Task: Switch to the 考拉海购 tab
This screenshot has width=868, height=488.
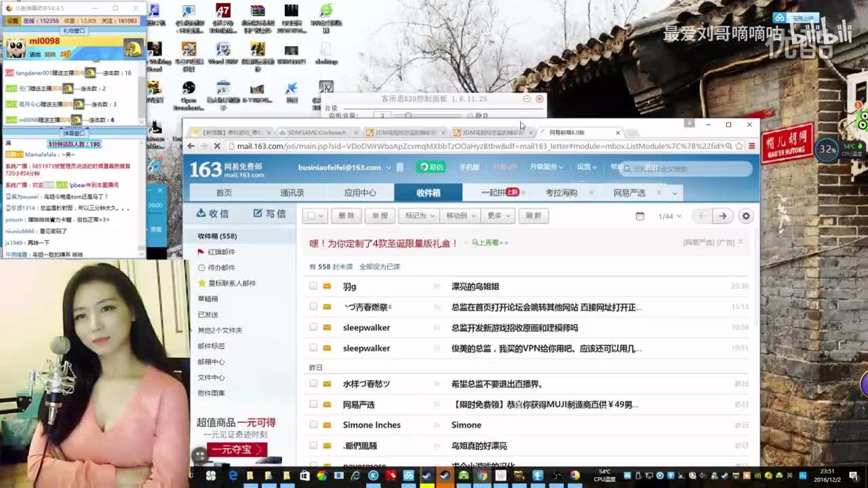Action: click(x=561, y=192)
